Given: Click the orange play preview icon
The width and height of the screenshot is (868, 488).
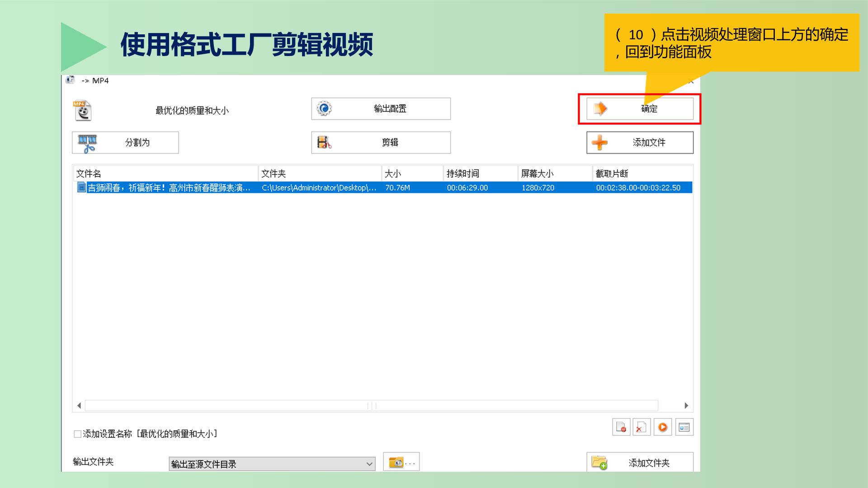Looking at the screenshot, I should [x=663, y=427].
